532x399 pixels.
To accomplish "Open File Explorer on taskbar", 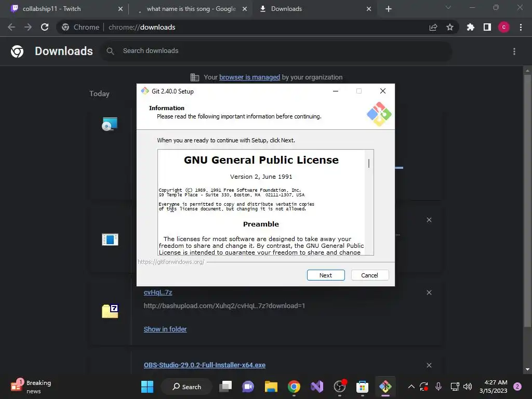I will 271,387.
